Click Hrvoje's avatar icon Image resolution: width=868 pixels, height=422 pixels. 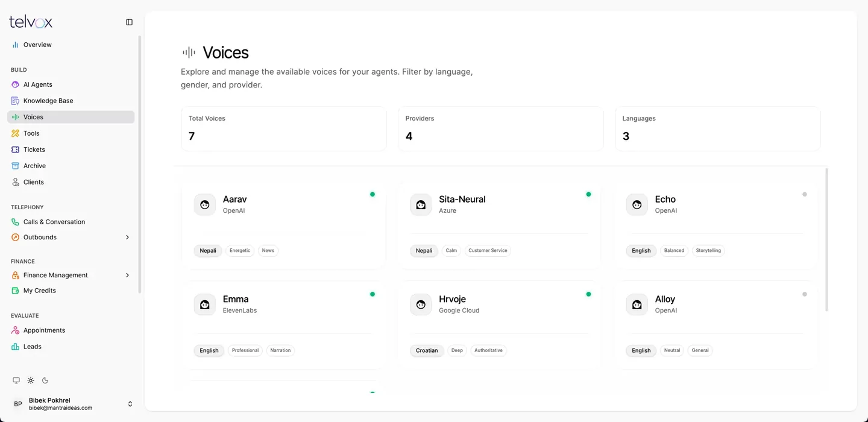421,305
